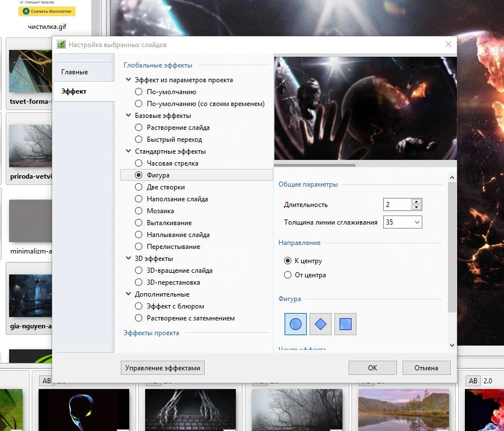Collapse Стандартные эффекты group
This screenshot has height=431, width=504.
coord(128,151)
